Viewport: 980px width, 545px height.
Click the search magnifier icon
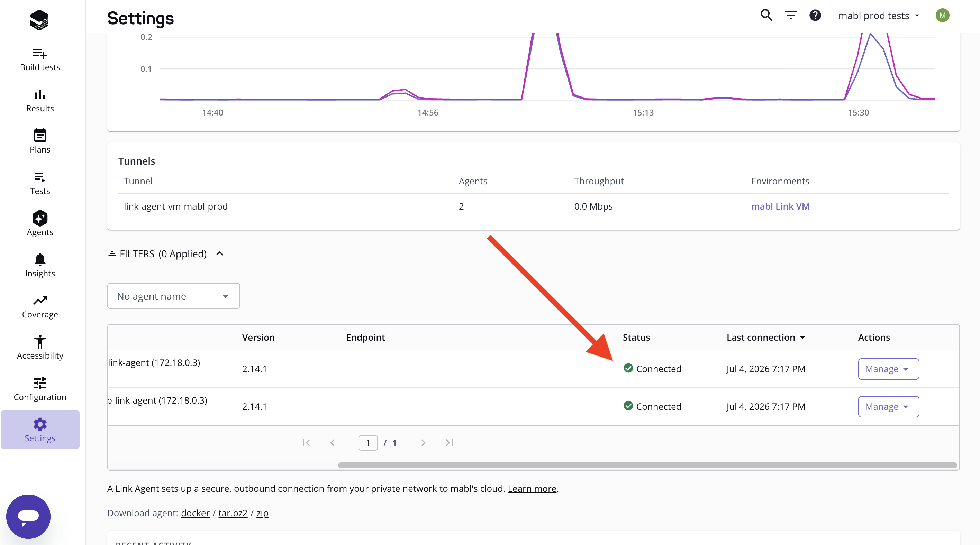click(x=766, y=16)
